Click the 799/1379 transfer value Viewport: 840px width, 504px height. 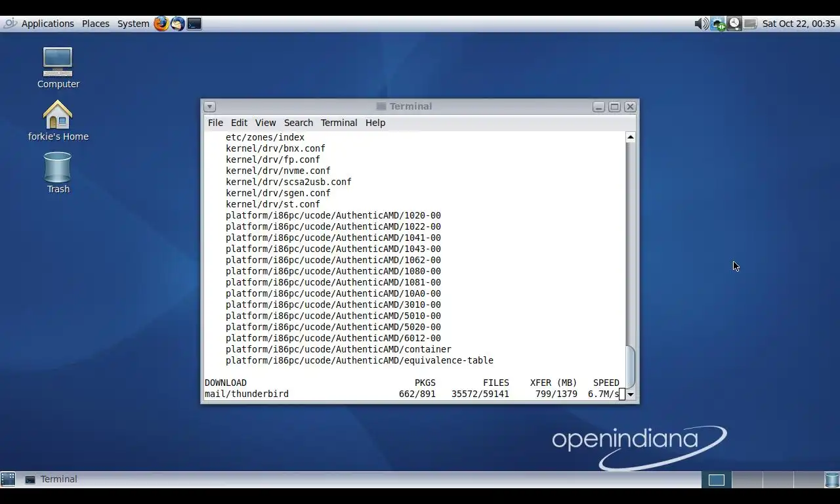556,394
